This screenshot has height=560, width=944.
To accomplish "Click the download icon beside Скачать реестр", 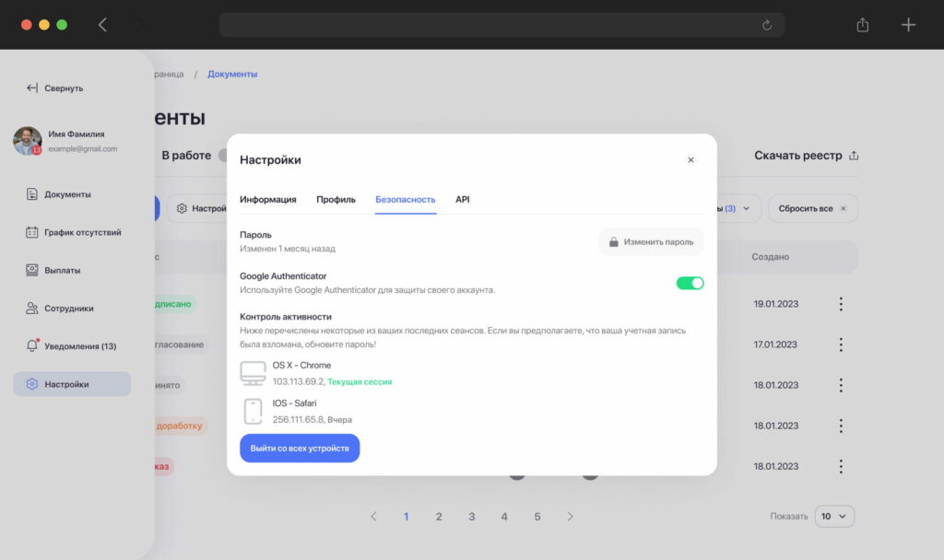I will coord(854,156).
